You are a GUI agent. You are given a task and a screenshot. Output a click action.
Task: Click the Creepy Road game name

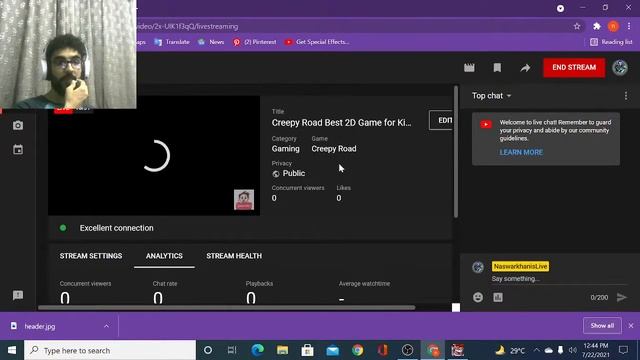click(334, 149)
